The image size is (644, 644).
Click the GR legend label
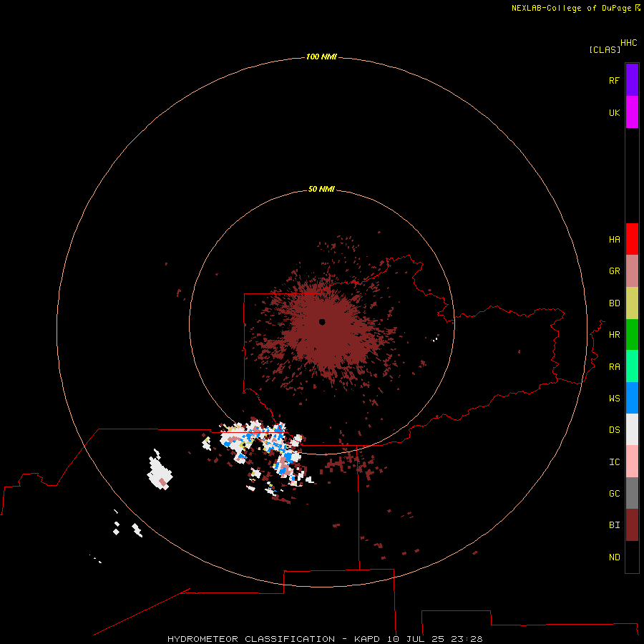coord(614,271)
